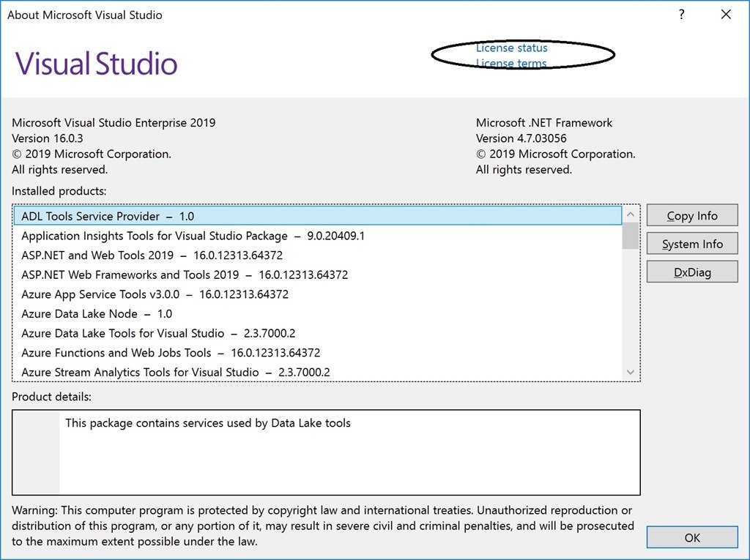Click the Copy Info button

692,216
